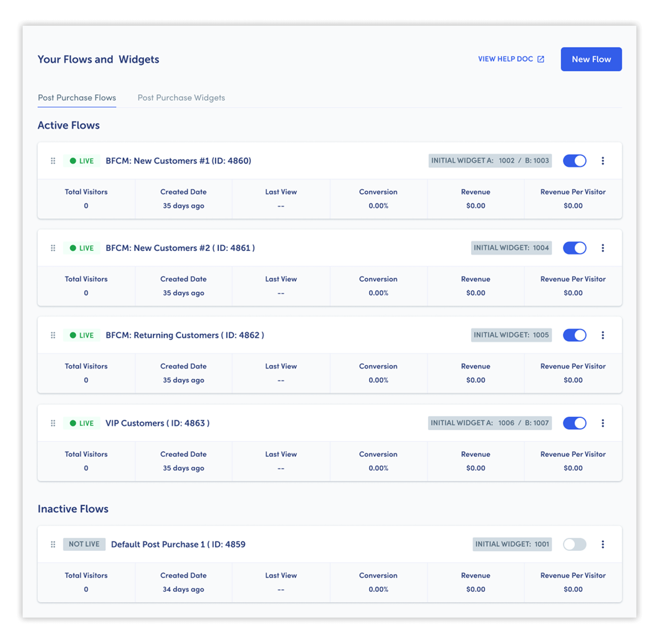Click '35 days ago' created date of VIP Customers
659x644 pixels.
tap(183, 468)
